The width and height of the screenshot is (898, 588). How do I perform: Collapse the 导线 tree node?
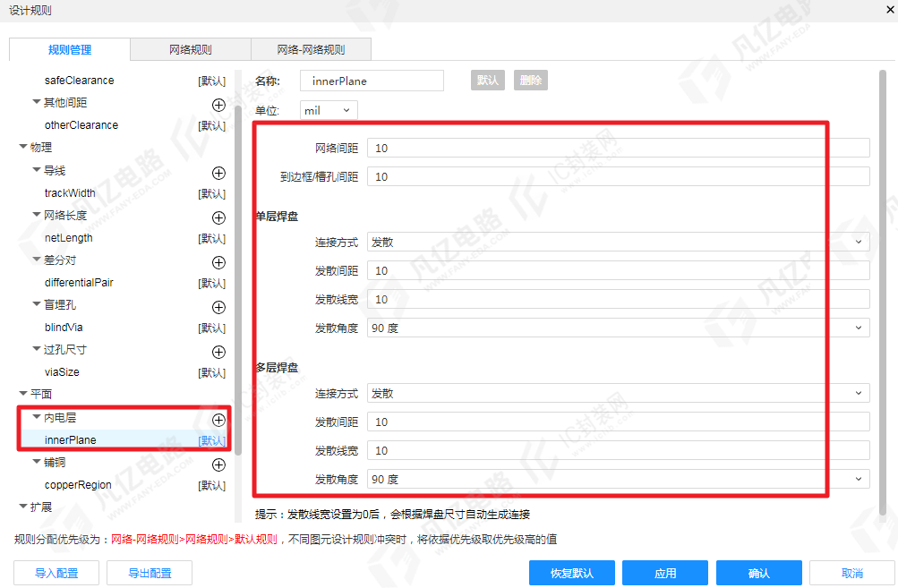[37, 170]
